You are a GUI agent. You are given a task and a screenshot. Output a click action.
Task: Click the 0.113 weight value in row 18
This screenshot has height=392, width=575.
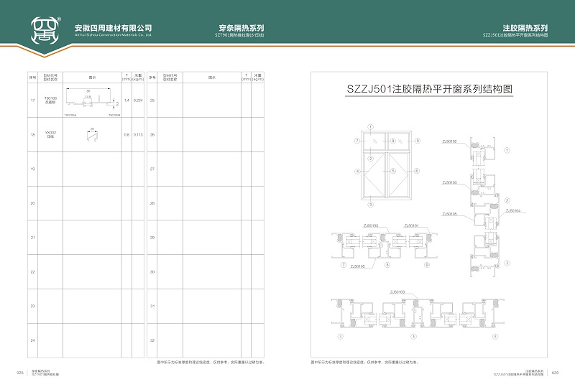pos(138,134)
